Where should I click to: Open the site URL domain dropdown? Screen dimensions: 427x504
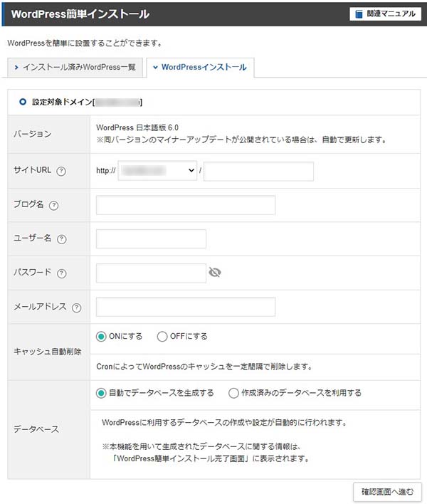coord(157,171)
